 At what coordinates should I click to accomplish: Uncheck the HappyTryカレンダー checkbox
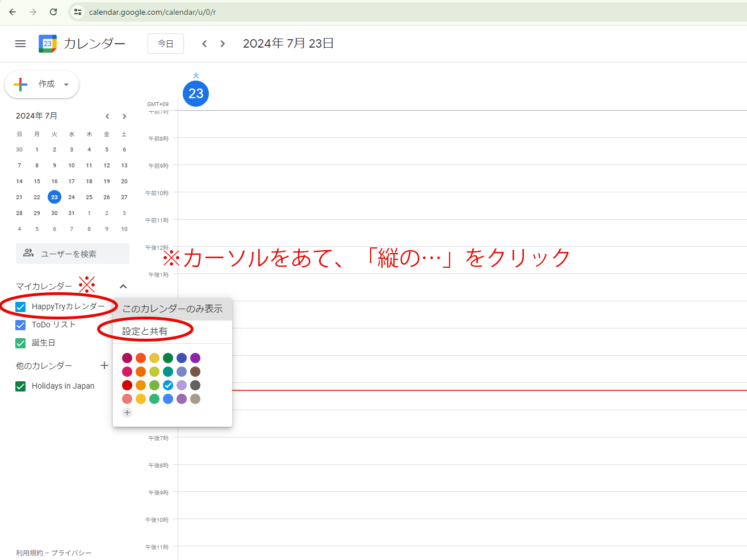tap(21, 307)
